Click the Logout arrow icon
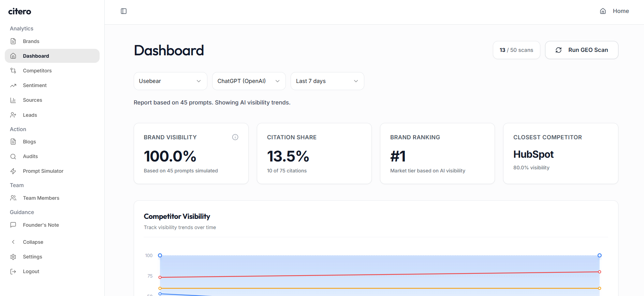Image resolution: width=644 pixels, height=296 pixels. pos(13,271)
